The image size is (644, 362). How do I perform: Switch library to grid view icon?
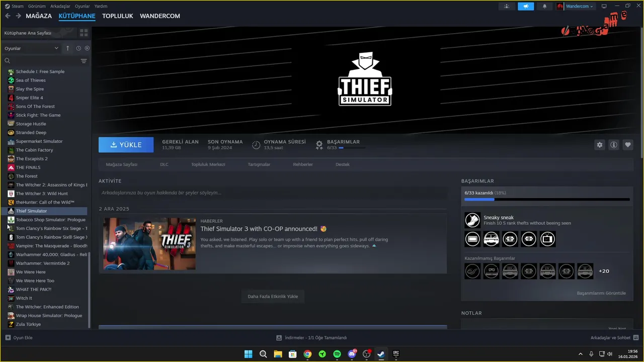point(84,33)
